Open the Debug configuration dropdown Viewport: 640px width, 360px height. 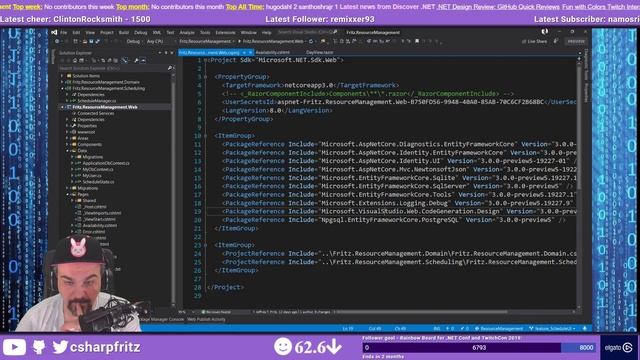tap(135, 41)
